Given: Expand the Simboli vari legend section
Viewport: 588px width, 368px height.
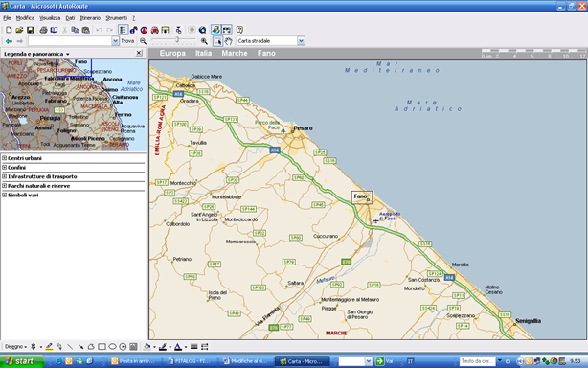Looking at the screenshot, I should 5,195.
